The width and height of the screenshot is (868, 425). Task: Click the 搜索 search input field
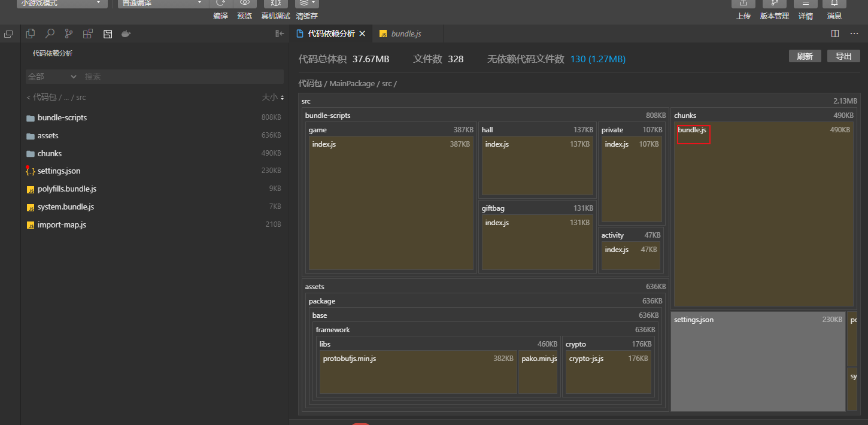pyautogui.click(x=180, y=77)
